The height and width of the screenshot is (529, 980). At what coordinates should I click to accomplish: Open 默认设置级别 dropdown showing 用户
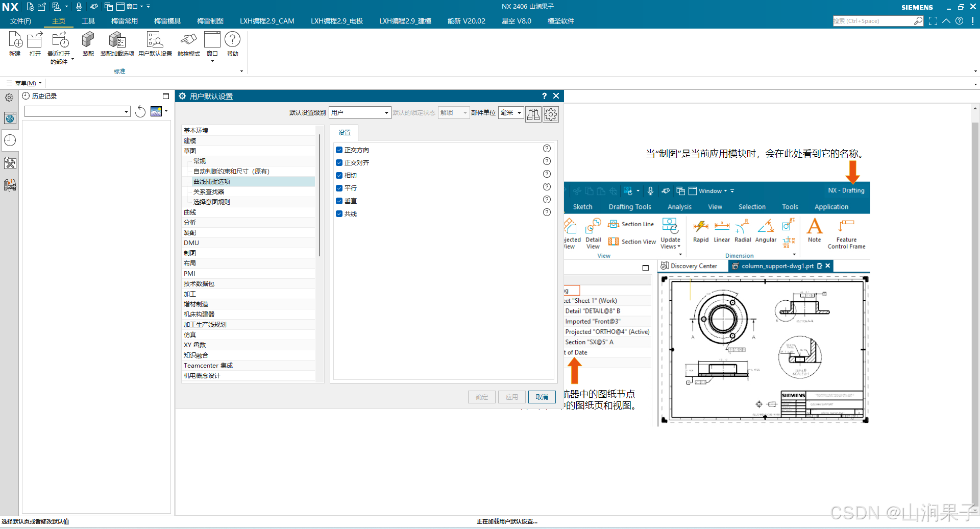click(x=360, y=113)
